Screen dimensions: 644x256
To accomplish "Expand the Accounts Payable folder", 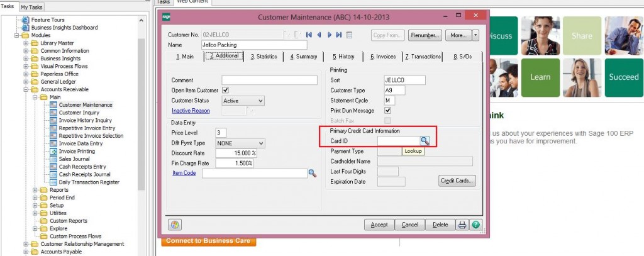I will pos(26,252).
